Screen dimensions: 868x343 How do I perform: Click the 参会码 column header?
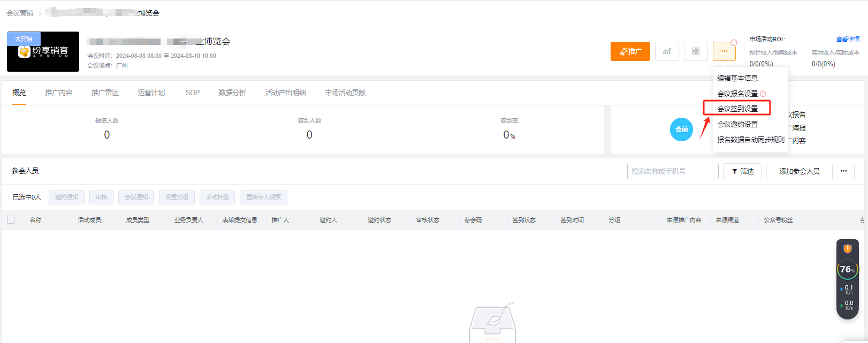click(473, 220)
